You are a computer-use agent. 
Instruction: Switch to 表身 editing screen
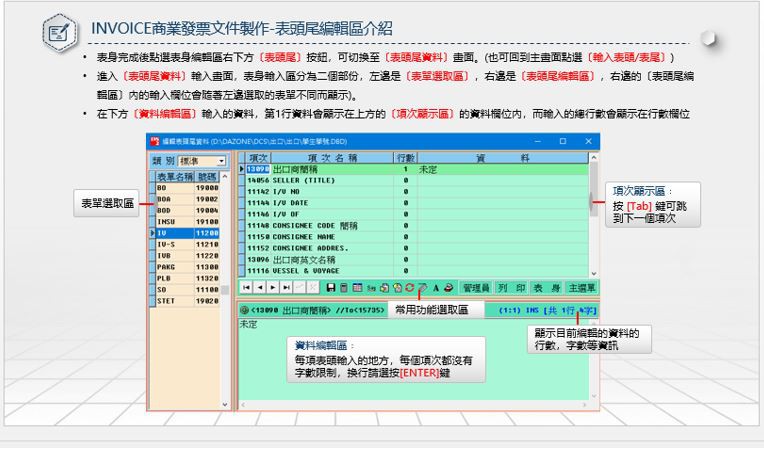click(x=542, y=287)
